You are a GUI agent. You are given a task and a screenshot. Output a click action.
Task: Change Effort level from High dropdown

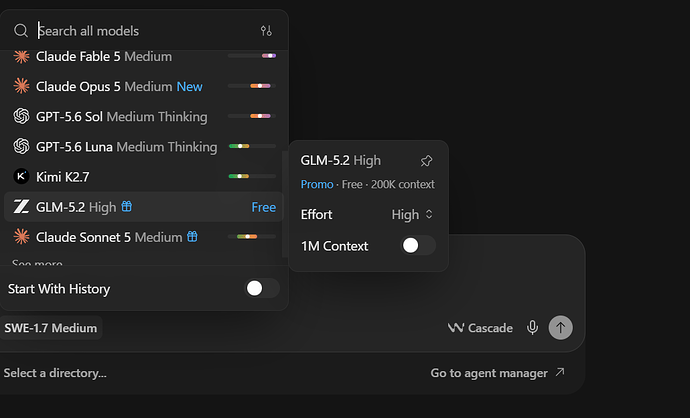click(412, 215)
